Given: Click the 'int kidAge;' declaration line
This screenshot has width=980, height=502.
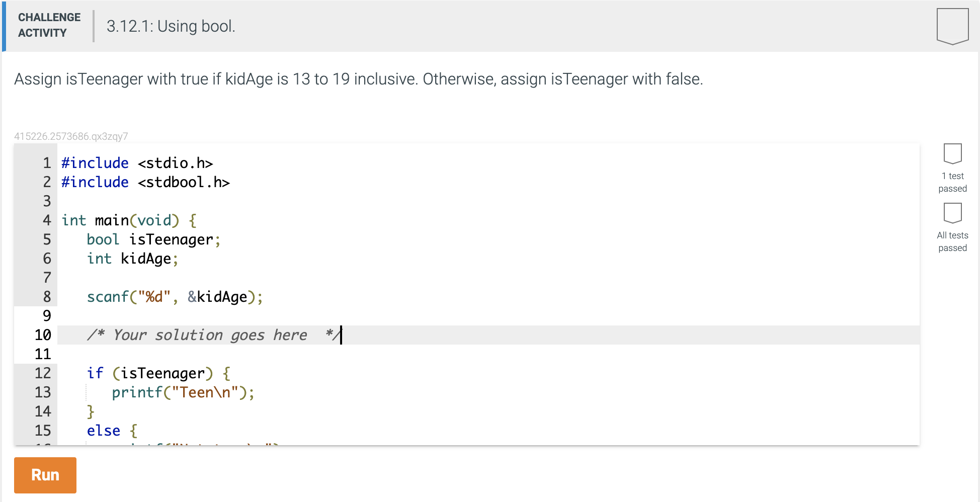Looking at the screenshot, I should [132, 259].
